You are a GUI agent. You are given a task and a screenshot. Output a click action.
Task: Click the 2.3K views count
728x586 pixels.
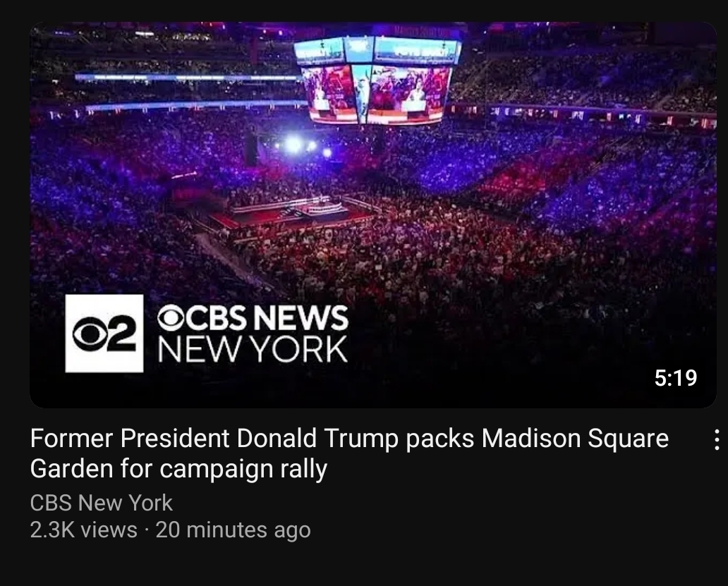pos(83,530)
